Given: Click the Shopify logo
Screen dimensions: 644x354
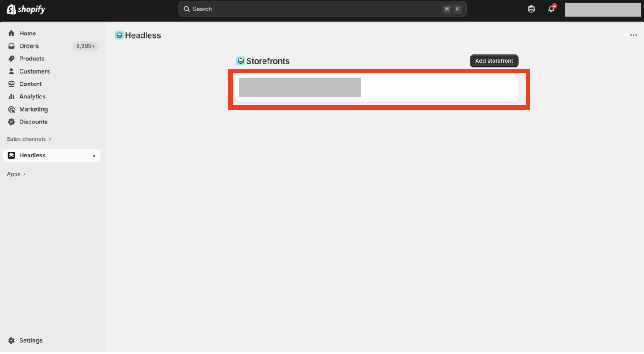Looking at the screenshot, I should tap(26, 9).
